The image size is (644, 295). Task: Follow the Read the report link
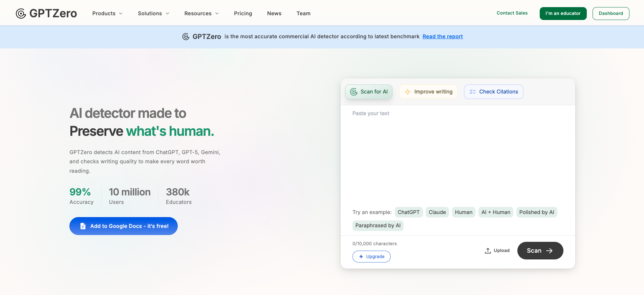click(443, 37)
